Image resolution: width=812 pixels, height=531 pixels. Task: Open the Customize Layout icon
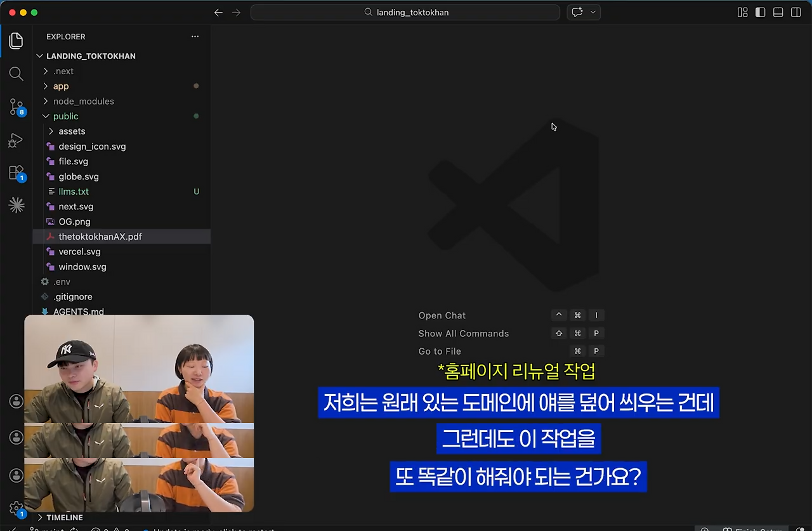(742, 12)
